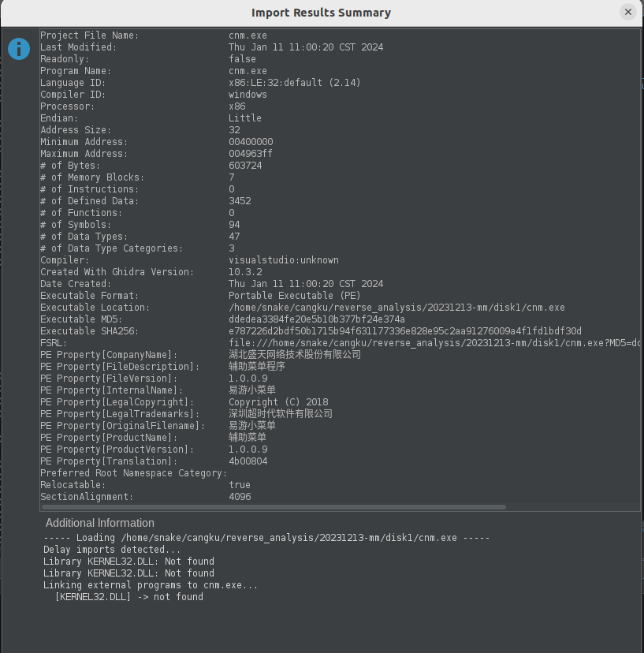Click the Executable SHA256 hash value
644x653 pixels.
point(405,331)
